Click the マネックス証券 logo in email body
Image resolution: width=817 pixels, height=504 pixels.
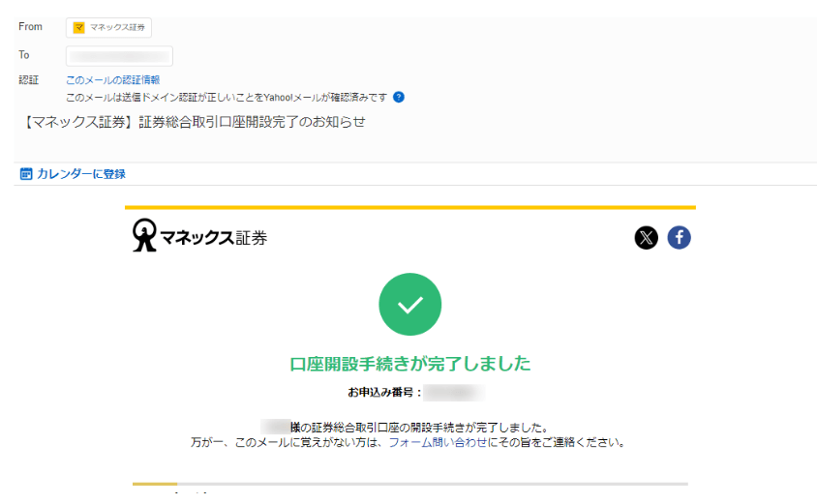pyautogui.click(x=199, y=236)
